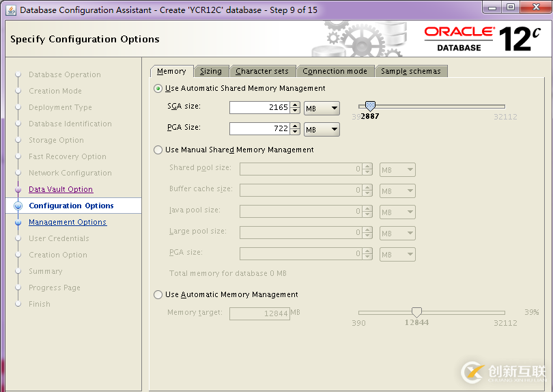Click the Storage Option step label
Screen dimensions: 553x392
tap(57, 141)
